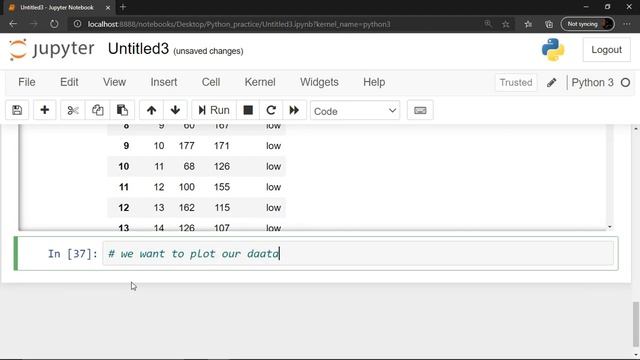Viewport: 640px width, 360px height.
Task: Log out with the Logout button
Action: (607, 50)
